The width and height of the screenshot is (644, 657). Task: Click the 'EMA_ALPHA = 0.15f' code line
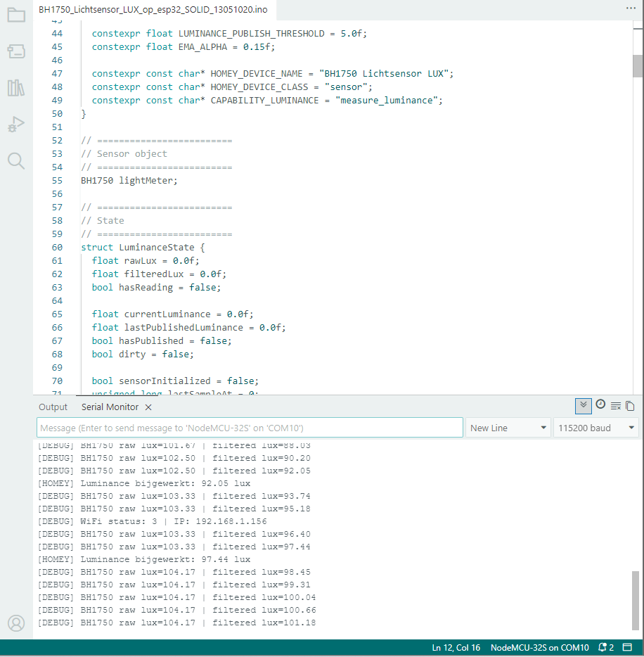click(x=183, y=47)
